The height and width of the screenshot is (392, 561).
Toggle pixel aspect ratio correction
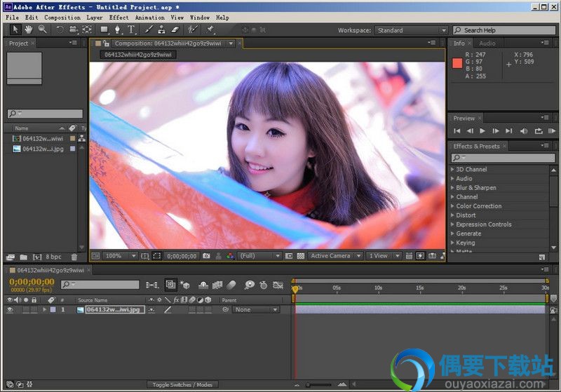pyautogui.click(x=409, y=256)
